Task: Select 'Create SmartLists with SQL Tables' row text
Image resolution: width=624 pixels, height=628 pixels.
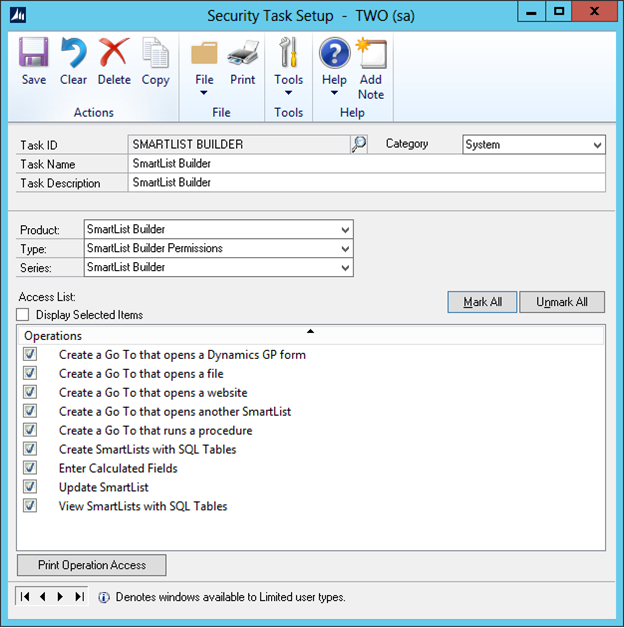Action: [x=147, y=449]
